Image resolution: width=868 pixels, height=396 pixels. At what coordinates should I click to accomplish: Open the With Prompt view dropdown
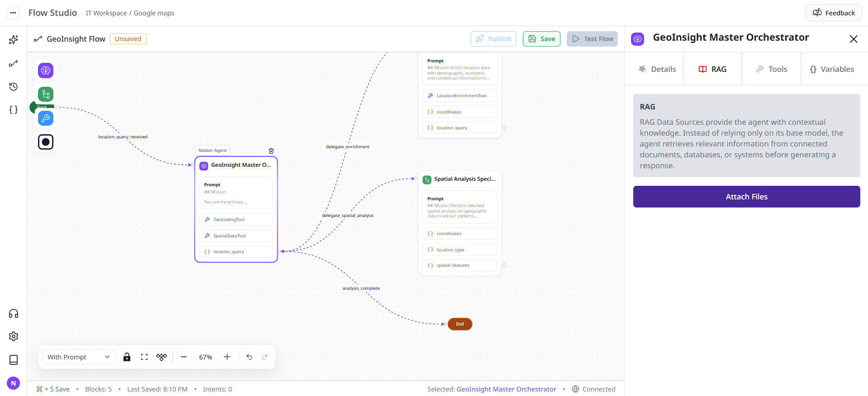(79, 357)
